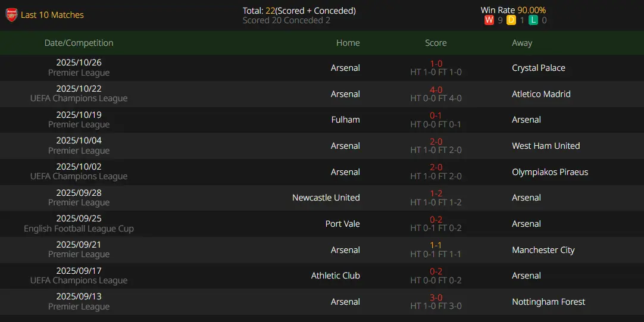Select the Date/Competition column header
The image size is (644, 322).
click(x=79, y=43)
